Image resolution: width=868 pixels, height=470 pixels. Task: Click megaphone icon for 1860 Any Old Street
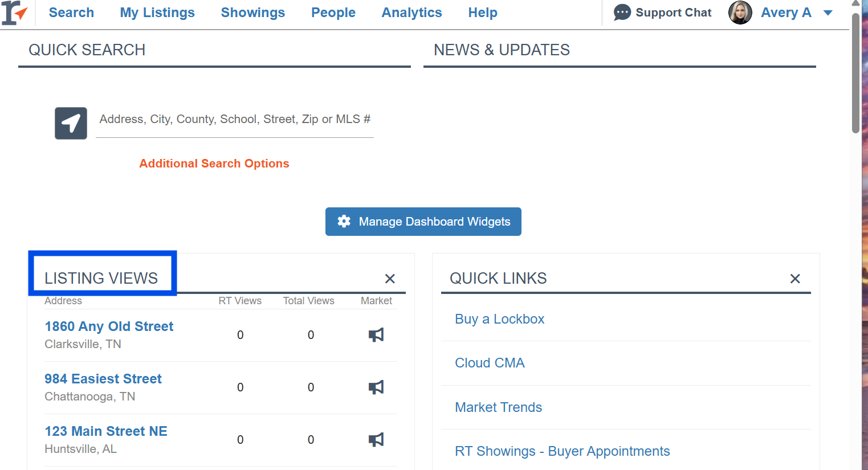click(376, 335)
